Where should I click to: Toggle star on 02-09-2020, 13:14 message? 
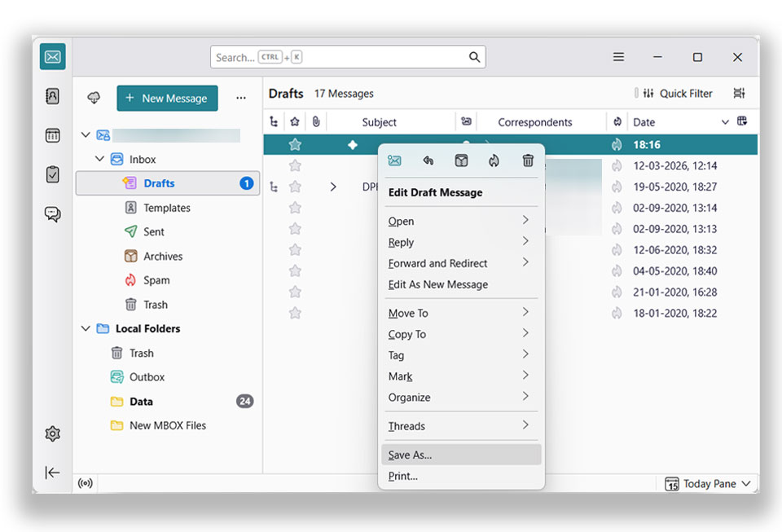point(295,208)
